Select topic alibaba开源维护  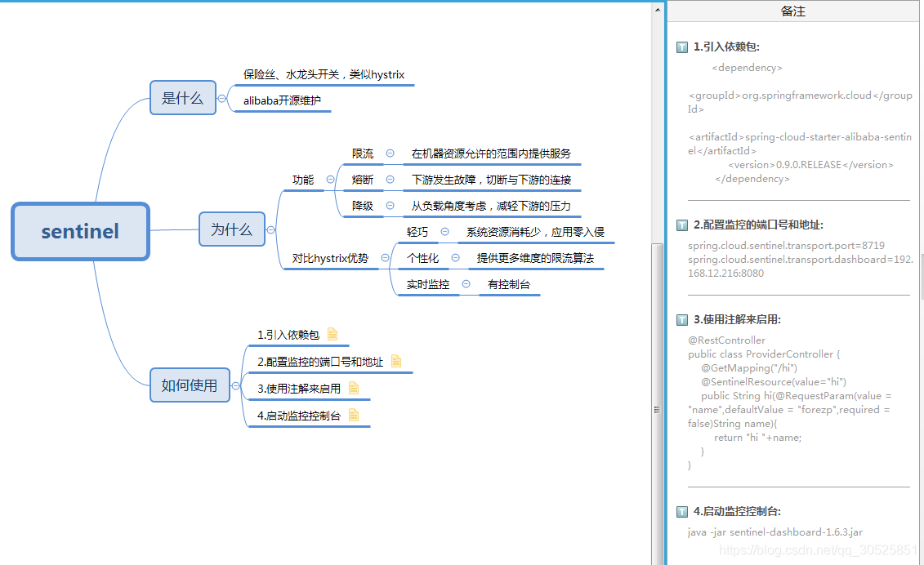pos(283,100)
